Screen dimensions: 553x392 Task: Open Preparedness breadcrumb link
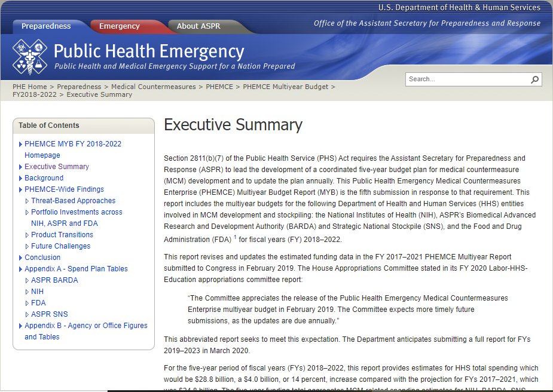click(x=79, y=87)
